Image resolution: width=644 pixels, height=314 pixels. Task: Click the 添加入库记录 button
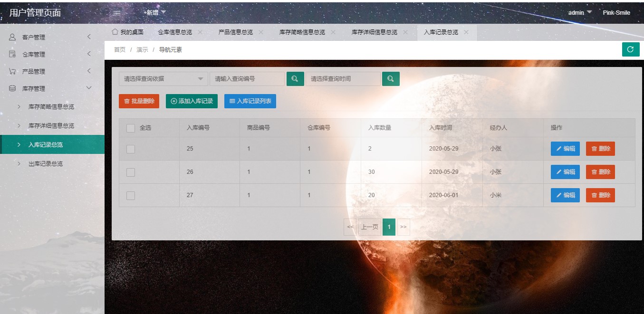(x=192, y=101)
